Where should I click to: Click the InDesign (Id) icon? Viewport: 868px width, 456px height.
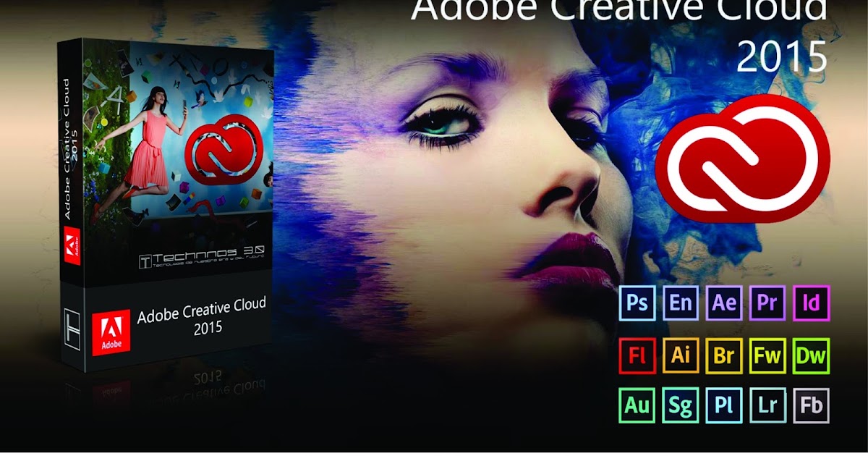point(811,303)
